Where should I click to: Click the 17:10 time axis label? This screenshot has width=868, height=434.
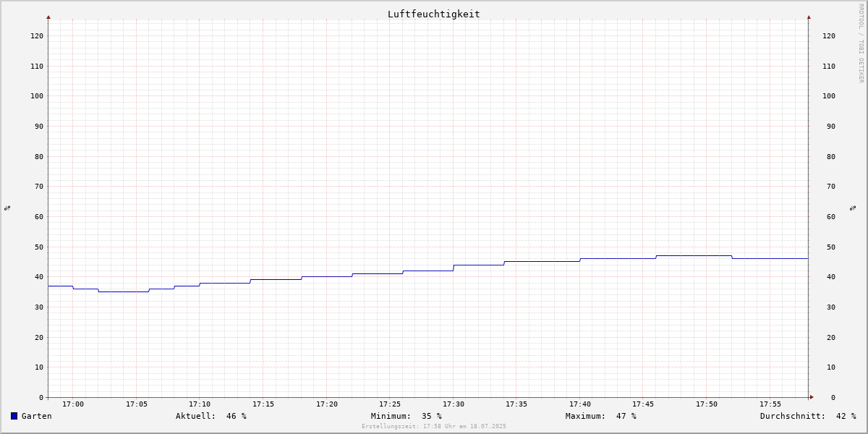(200, 404)
